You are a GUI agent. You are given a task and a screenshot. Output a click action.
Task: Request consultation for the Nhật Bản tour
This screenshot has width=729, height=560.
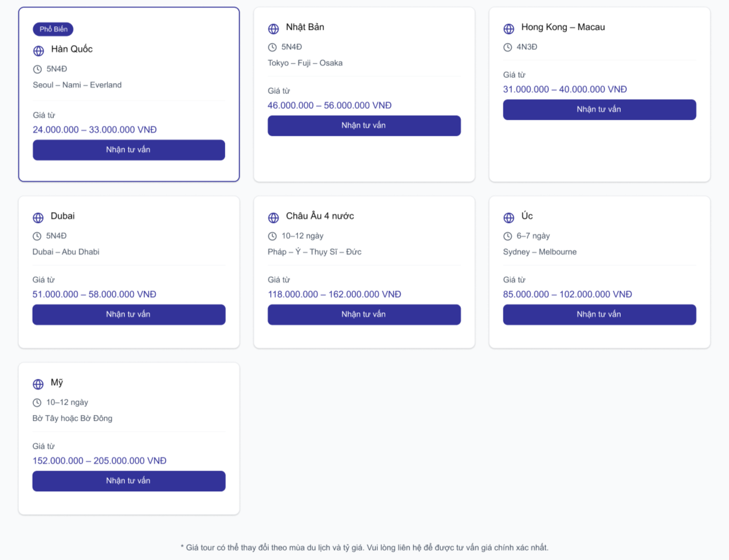point(364,126)
